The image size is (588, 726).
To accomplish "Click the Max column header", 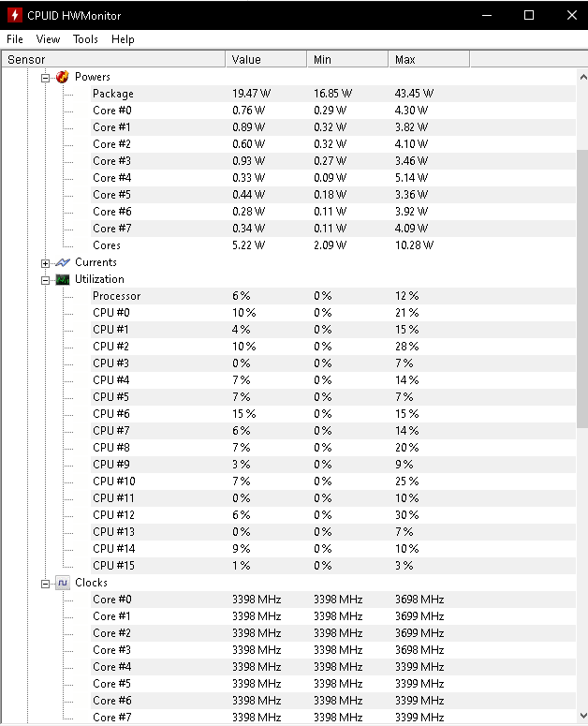I will [429, 60].
